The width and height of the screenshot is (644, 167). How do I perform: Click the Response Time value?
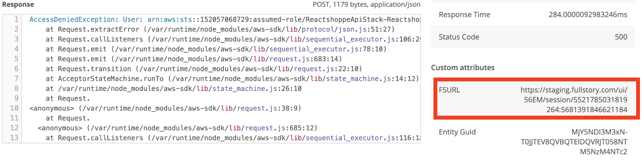click(x=588, y=15)
